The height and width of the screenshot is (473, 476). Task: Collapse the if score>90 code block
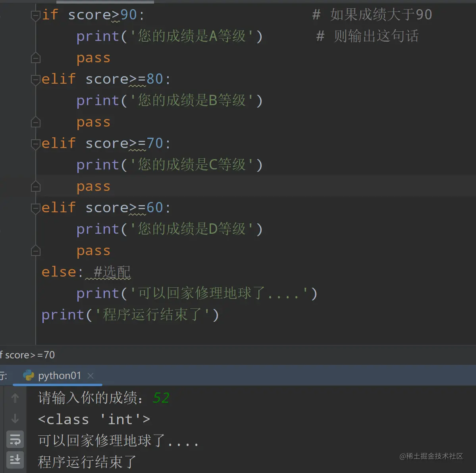(35, 14)
